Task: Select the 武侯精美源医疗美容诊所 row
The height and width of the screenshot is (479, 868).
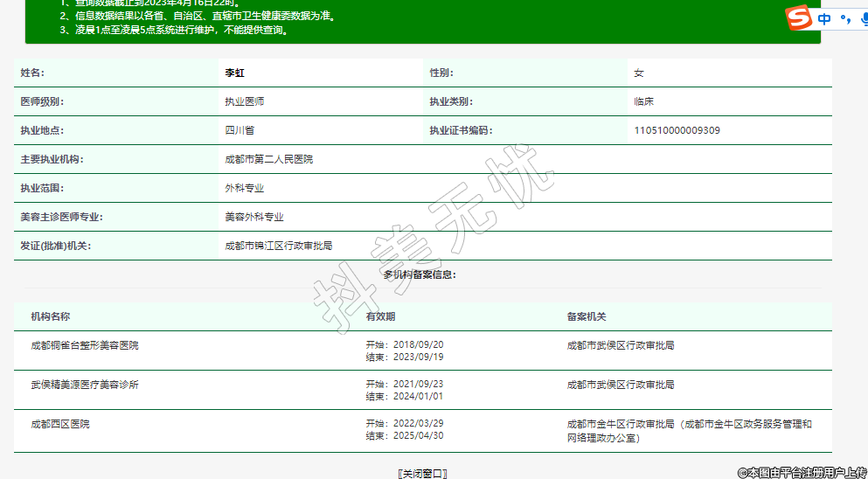Action: click(84, 385)
